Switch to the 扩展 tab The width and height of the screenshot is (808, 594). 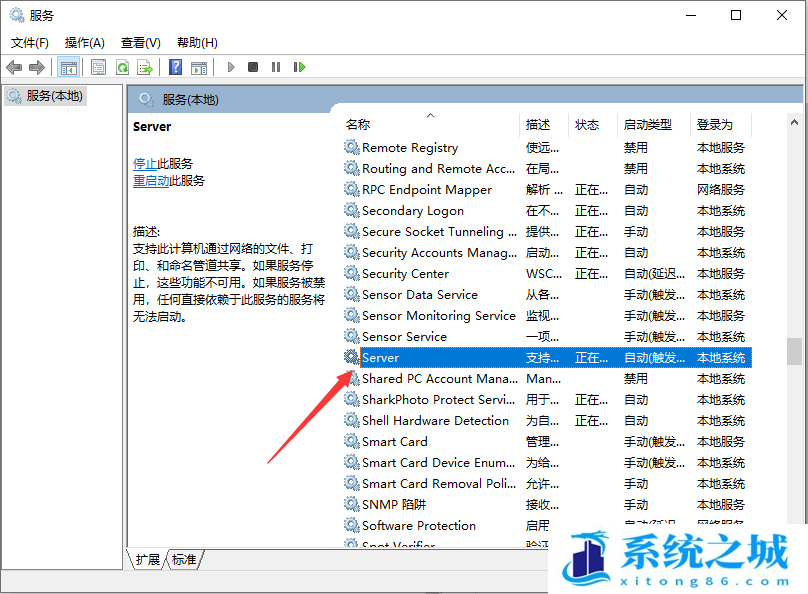pos(147,559)
